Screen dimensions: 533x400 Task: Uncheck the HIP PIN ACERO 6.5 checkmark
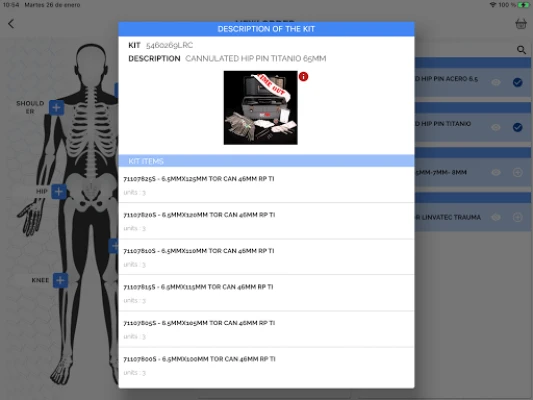(517, 82)
